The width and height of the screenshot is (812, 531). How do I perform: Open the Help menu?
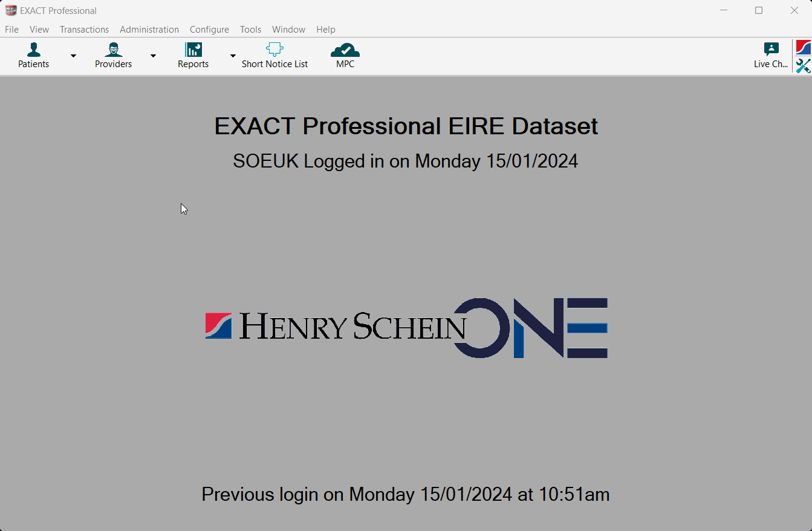click(325, 29)
